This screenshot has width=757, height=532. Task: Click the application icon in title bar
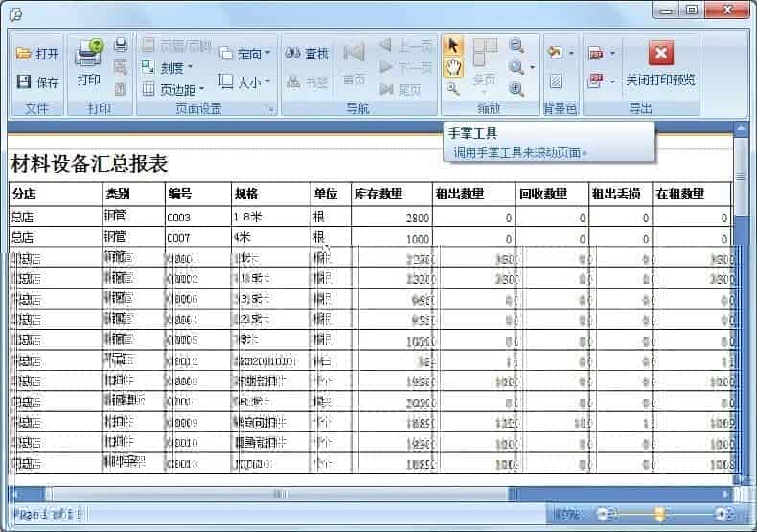coord(16,14)
